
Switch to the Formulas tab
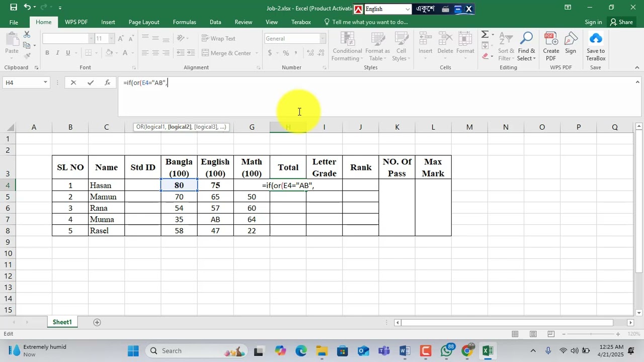click(185, 22)
